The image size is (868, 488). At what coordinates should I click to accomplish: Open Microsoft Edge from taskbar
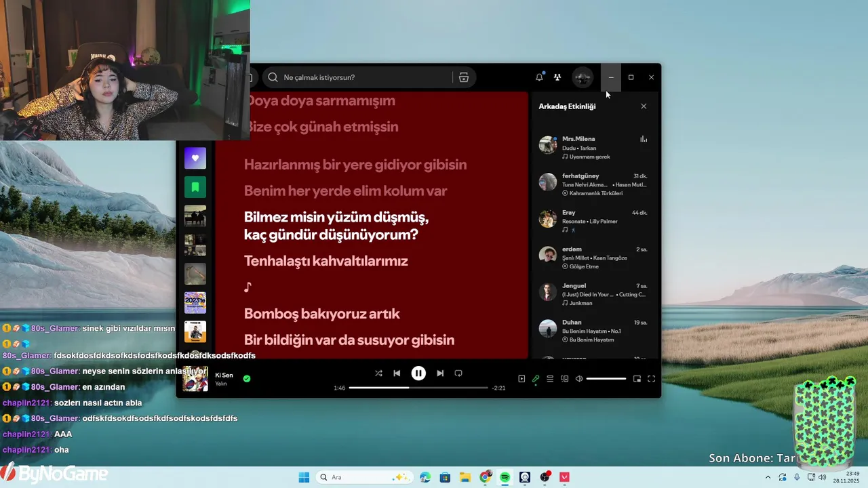[425, 477]
